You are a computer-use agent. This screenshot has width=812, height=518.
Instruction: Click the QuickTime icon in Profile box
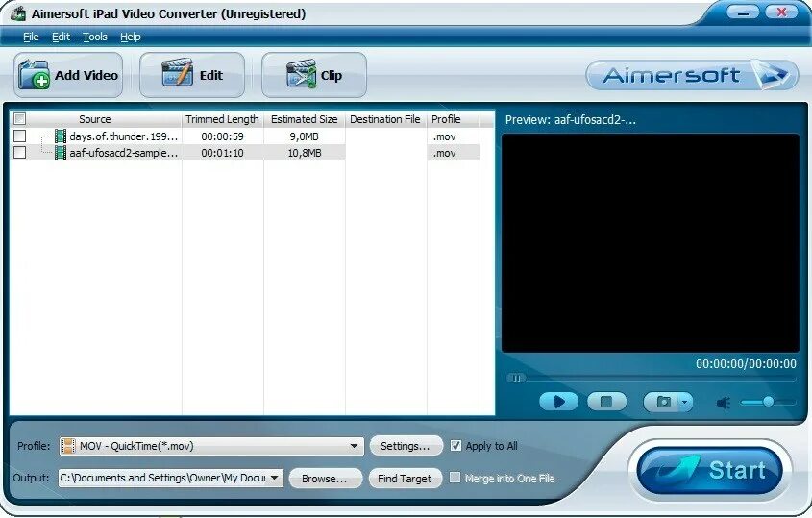(x=68, y=446)
